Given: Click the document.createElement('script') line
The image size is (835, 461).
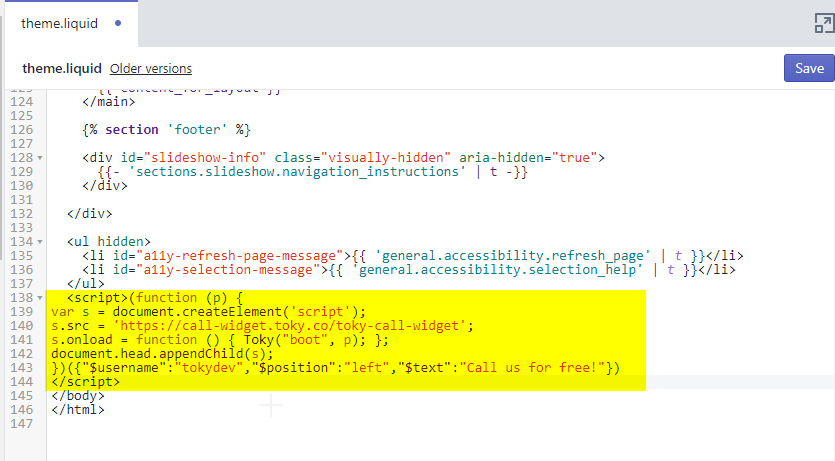Looking at the screenshot, I should 209,312.
